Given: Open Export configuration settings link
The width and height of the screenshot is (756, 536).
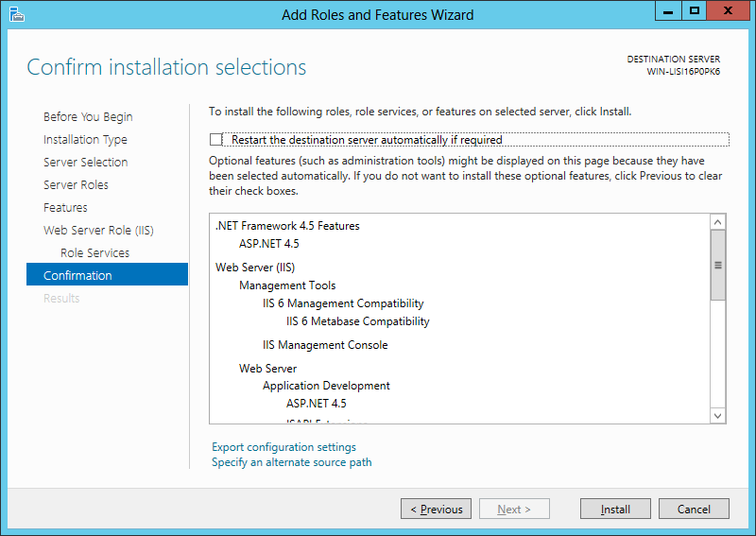Looking at the screenshot, I should (283, 447).
